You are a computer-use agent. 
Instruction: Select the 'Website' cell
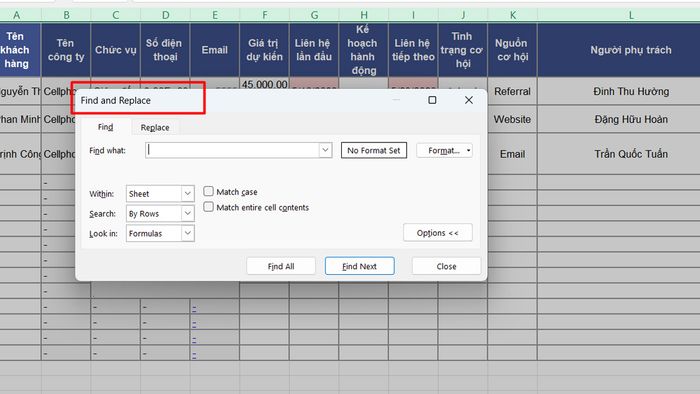(512, 119)
